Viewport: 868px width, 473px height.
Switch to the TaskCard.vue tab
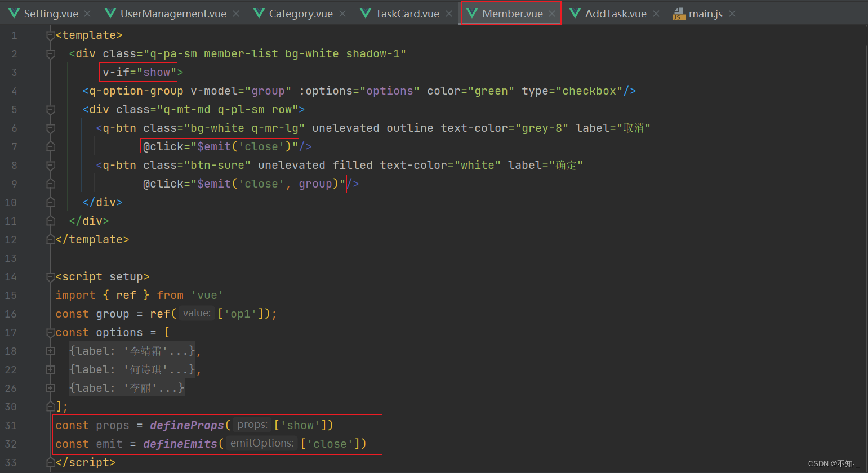[x=407, y=14]
